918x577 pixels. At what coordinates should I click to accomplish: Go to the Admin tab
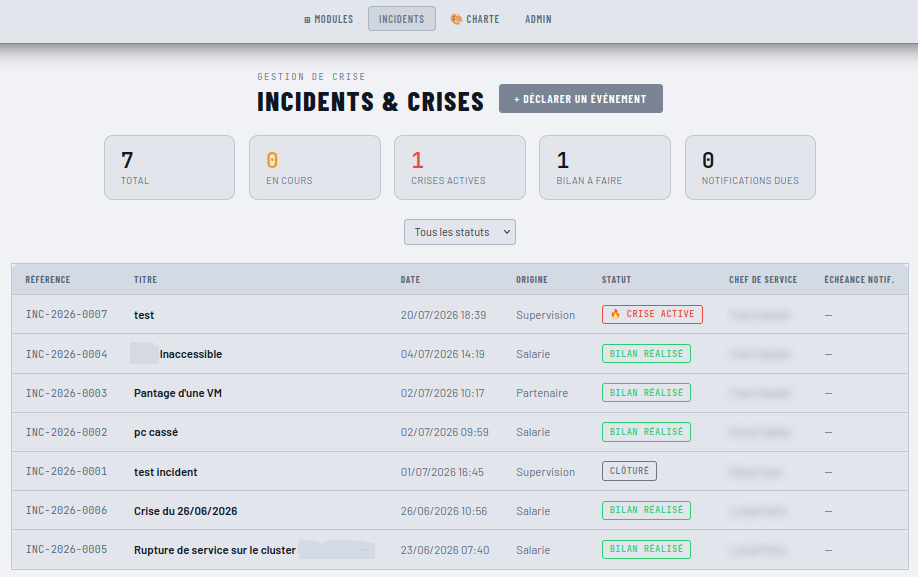point(538,19)
